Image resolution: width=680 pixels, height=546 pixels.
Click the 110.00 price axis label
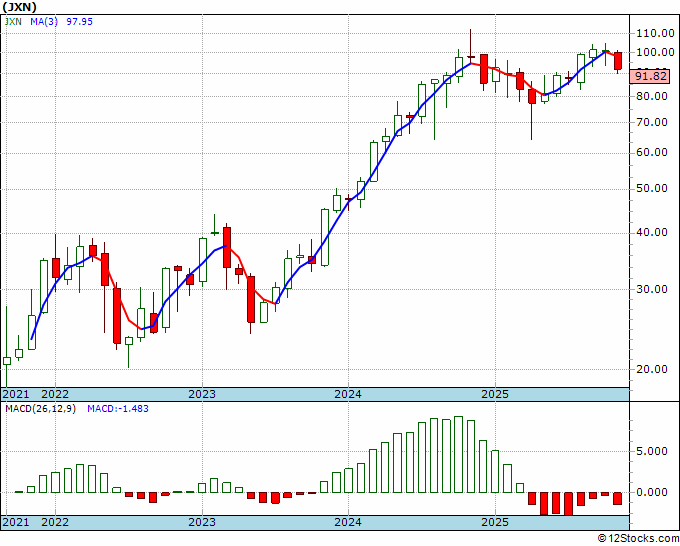click(x=655, y=33)
